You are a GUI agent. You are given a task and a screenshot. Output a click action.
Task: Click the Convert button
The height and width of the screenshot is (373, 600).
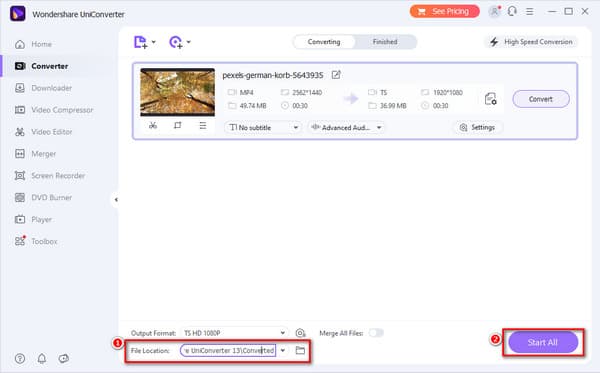pyautogui.click(x=541, y=99)
